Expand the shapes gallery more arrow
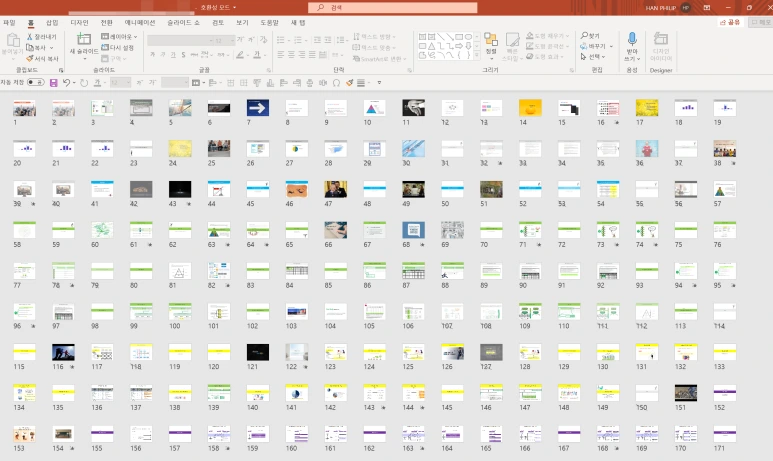Image resolution: width=773 pixels, height=461 pixels. click(x=477, y=56)
